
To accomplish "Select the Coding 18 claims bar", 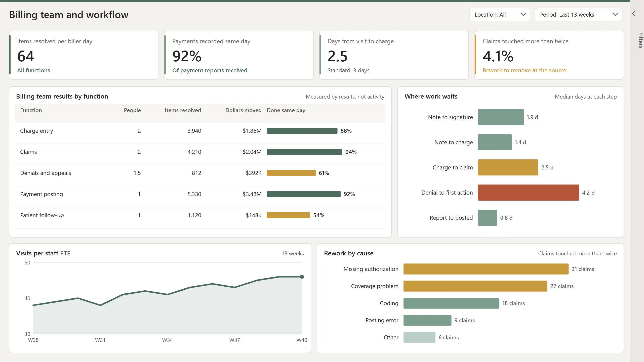I will 451,303.
